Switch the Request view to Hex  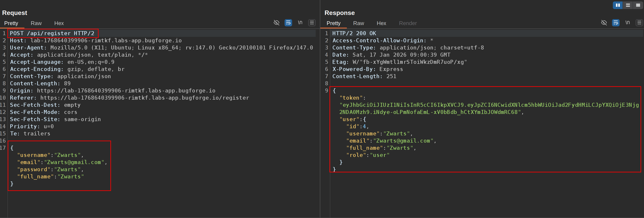click(x=59, y=23)
